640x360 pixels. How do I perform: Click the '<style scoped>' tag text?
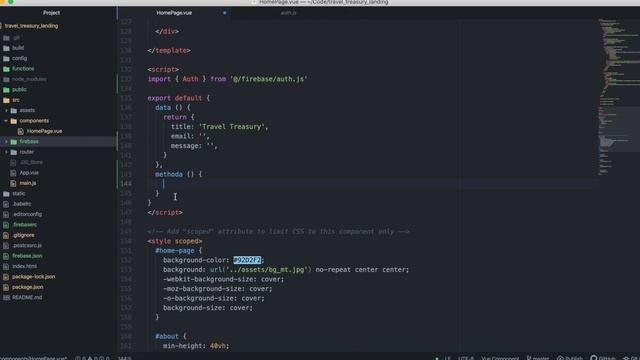click(175, 241)
